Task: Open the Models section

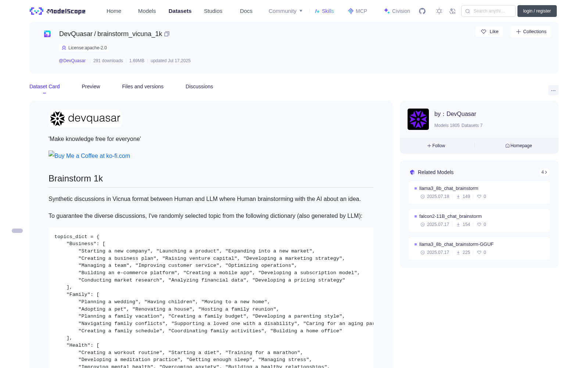Action: click(147, 11)
